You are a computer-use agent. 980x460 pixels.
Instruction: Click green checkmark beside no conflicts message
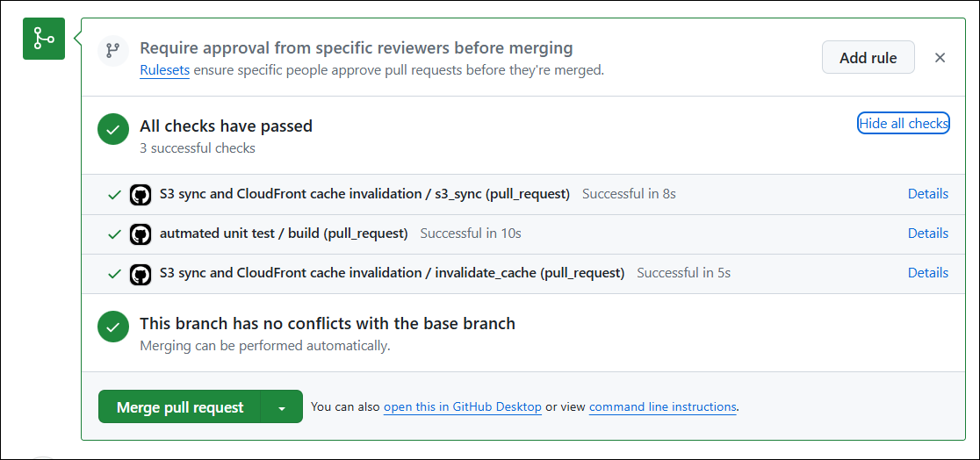(113, 327)
